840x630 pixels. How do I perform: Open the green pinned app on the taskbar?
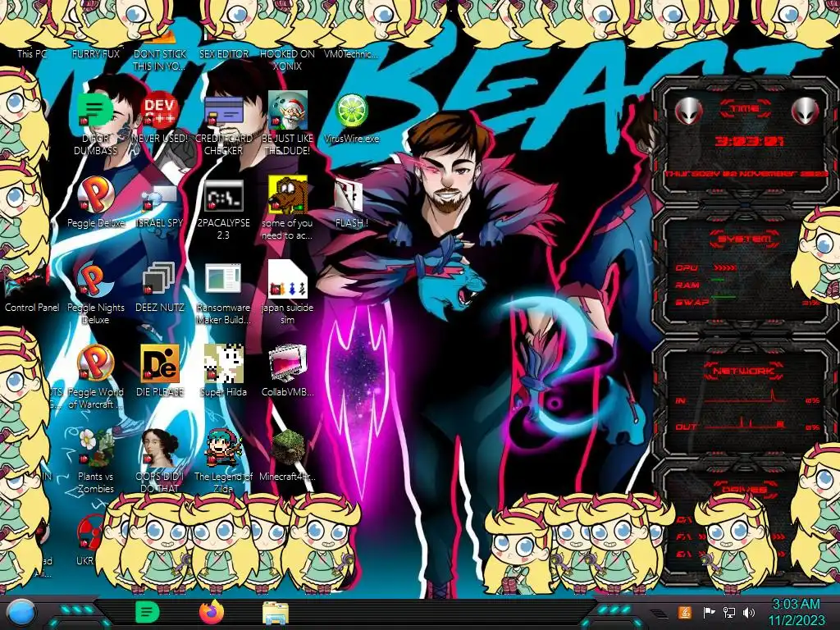click(x=148, y=612)
